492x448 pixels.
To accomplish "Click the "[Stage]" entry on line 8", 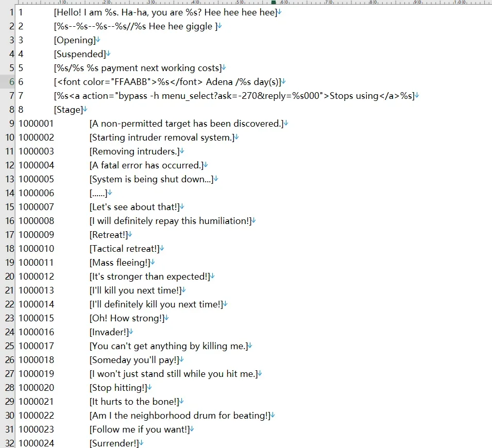I will [x=69, y=110].
